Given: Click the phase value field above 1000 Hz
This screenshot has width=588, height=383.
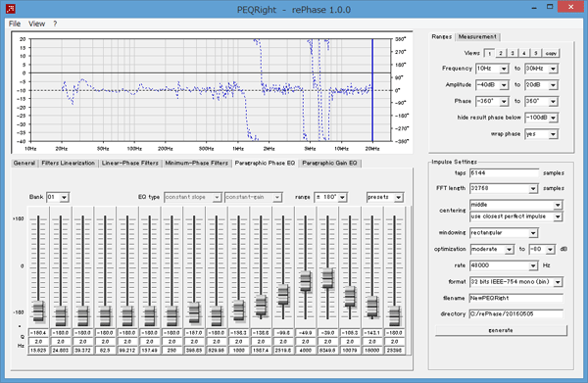Looking at the screenshot, I should tap(238, 333).
